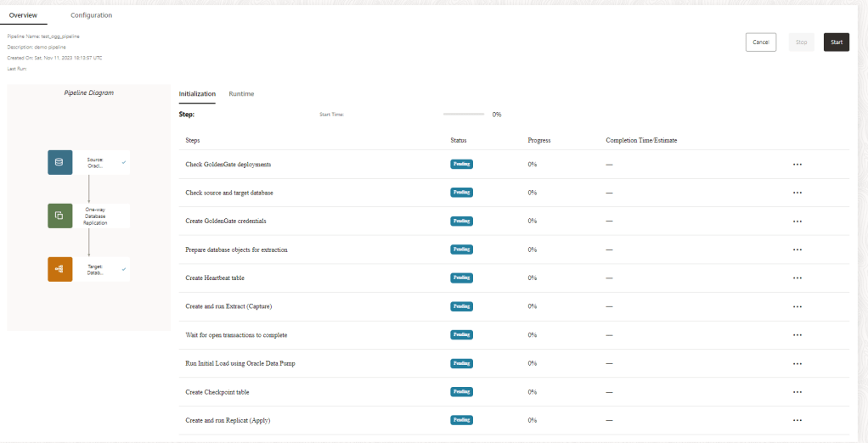Viewport: 868px width, 443px height.
Task: Select the Initialization tab
Action: (197, 93)
